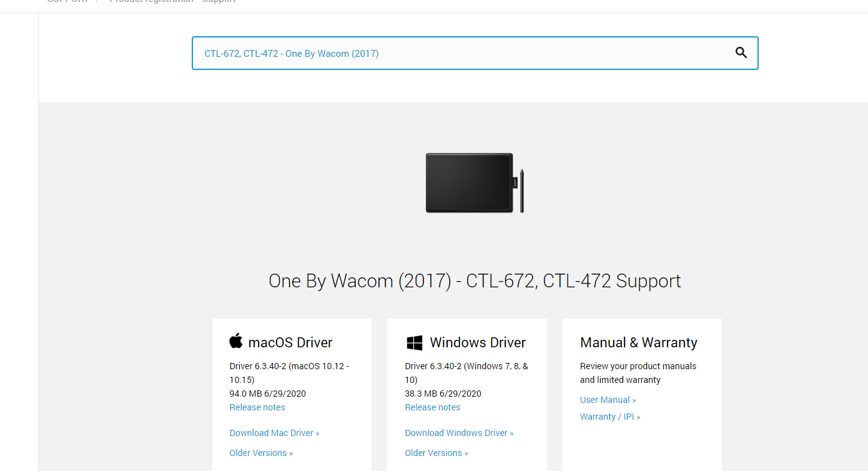Image resolution: width=868 pixels, height=471 pixels.
Task: Click the 38.3 MB file size text
Action: pos(421,394)
